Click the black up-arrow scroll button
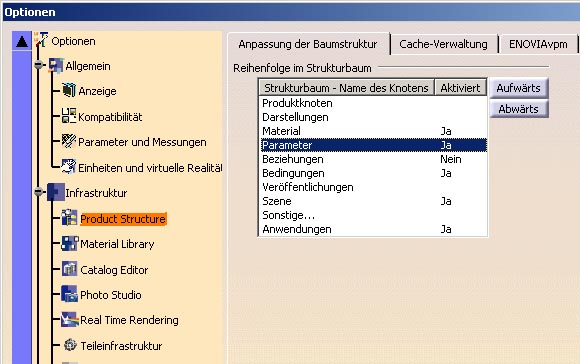The image size is (580, 364). tap(22, 41)
